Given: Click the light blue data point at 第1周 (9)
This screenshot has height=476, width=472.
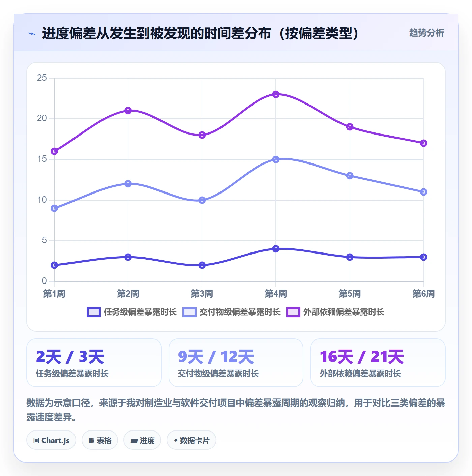Looking at the screenshot, I should [54, 208].
